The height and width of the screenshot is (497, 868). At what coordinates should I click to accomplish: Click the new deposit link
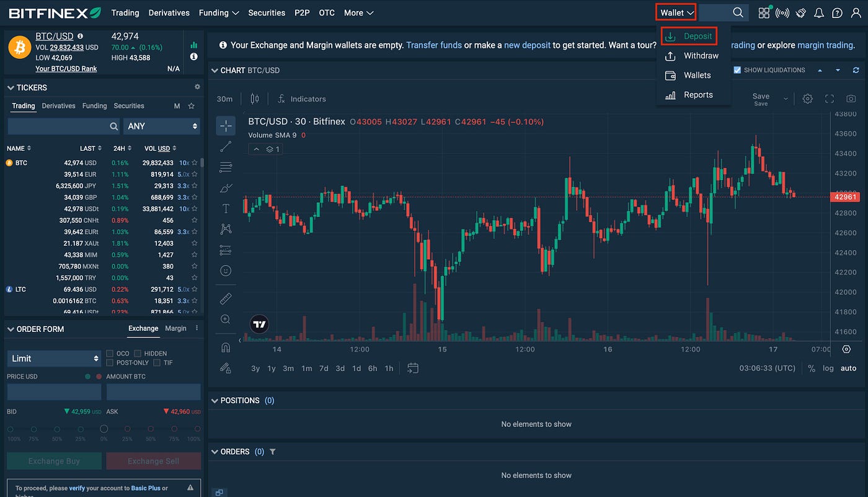tap(527, 45)
